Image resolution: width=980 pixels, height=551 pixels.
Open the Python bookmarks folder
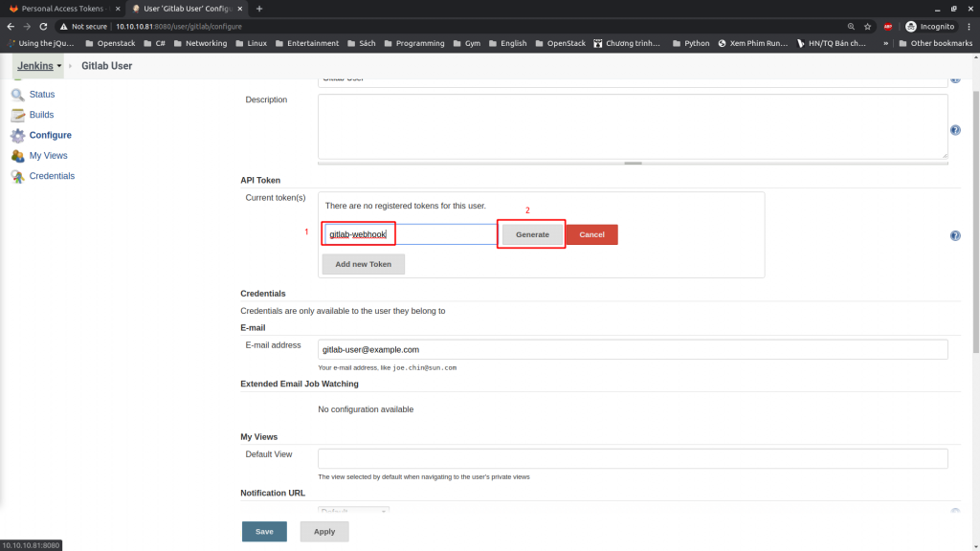tap(691, 43)
